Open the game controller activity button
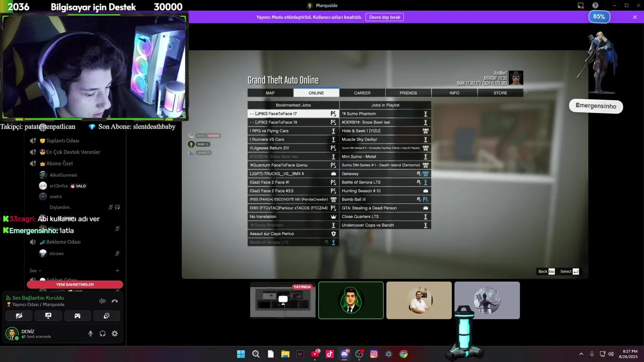This screenshot has height=362, width=644. [x=77, y=316]
